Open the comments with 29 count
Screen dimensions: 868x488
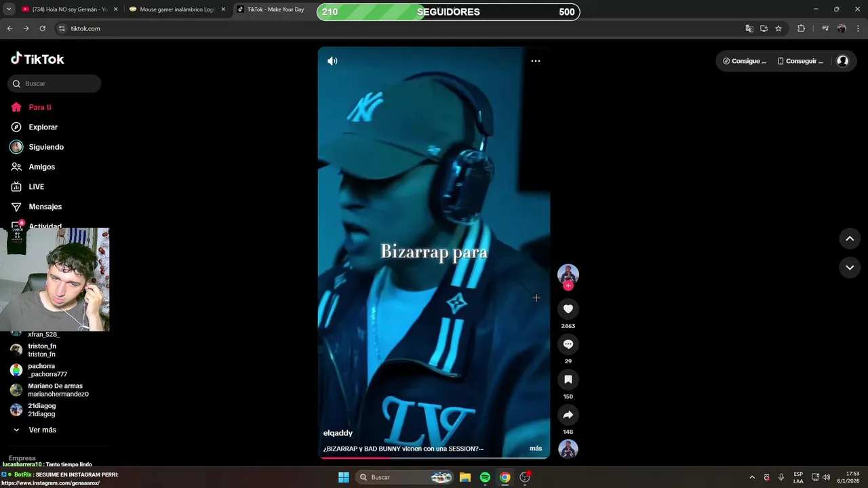tap(568, 344)
